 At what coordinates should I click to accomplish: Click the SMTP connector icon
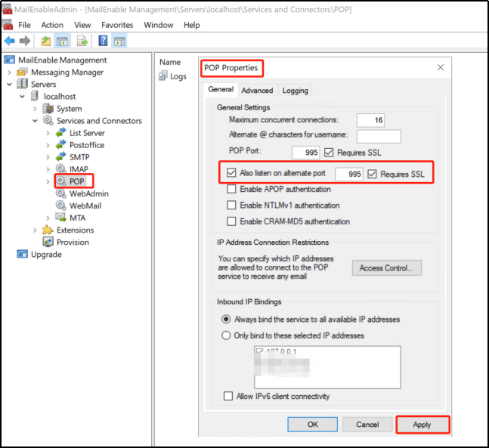coord(60,157)
